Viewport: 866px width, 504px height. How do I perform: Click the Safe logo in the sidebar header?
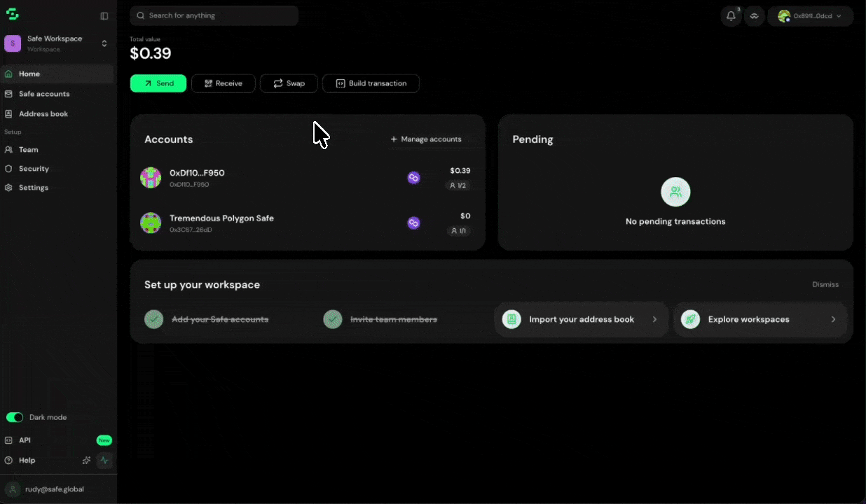13,15
